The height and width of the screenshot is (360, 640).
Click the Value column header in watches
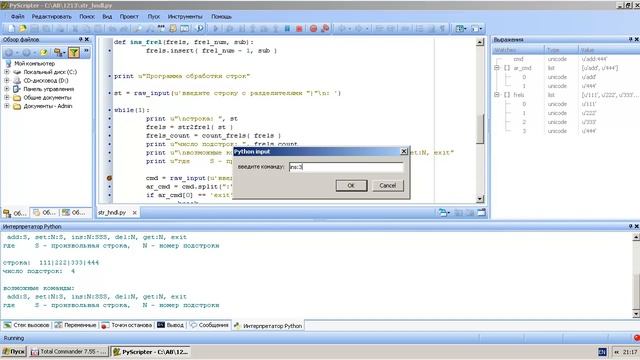tap(609, 50)
